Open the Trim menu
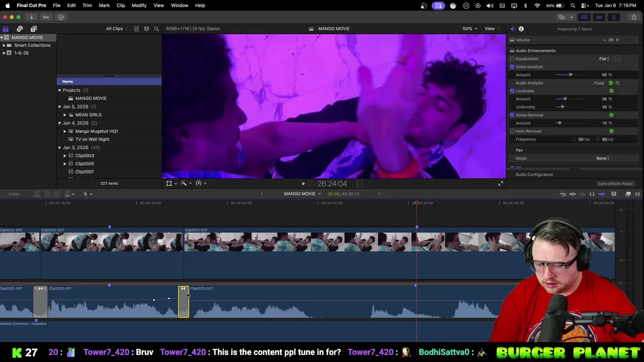Viewport: 644px width, 362px height. tap(87, 6)
